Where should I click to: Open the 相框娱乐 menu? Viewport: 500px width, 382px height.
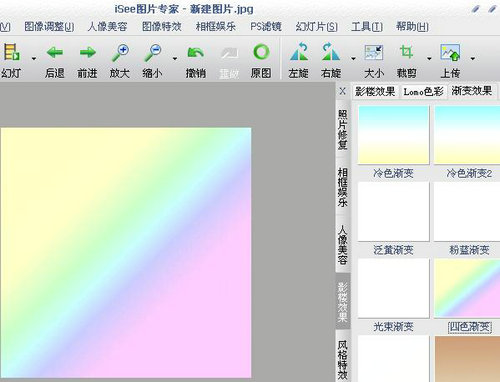[216, 27]
